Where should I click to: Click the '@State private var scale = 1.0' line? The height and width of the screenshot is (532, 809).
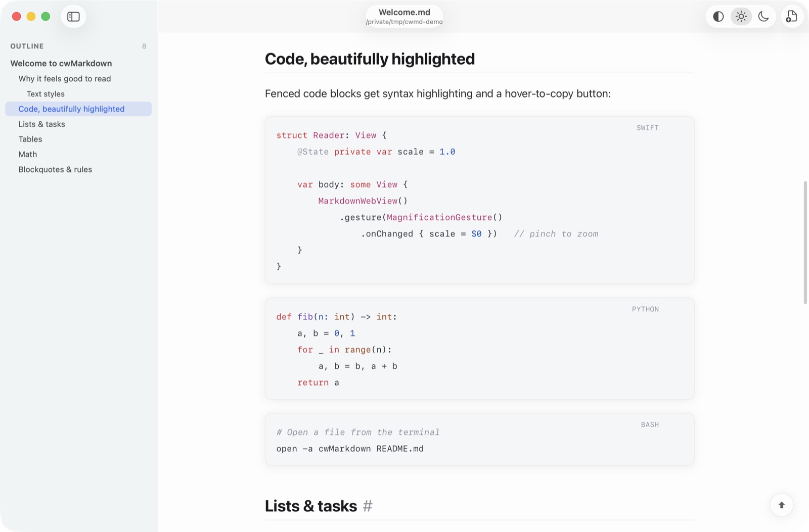(x=376, y=152)
